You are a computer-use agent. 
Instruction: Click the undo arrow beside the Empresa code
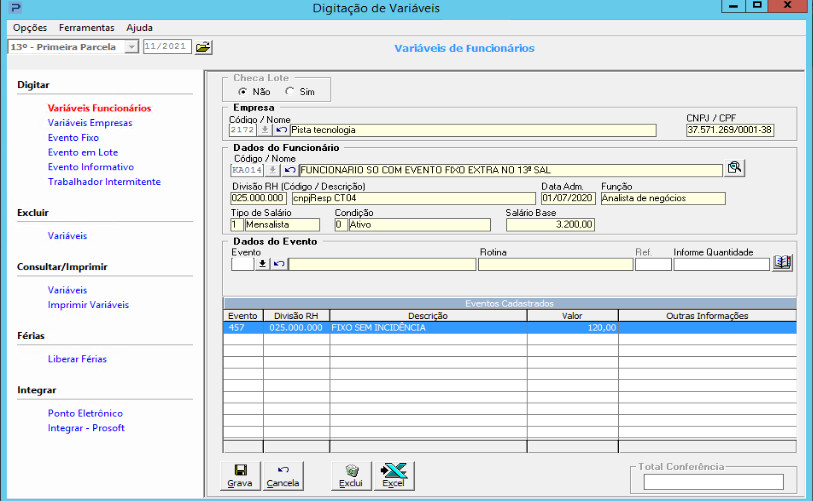pyautogui.click(x=281, y=130)
